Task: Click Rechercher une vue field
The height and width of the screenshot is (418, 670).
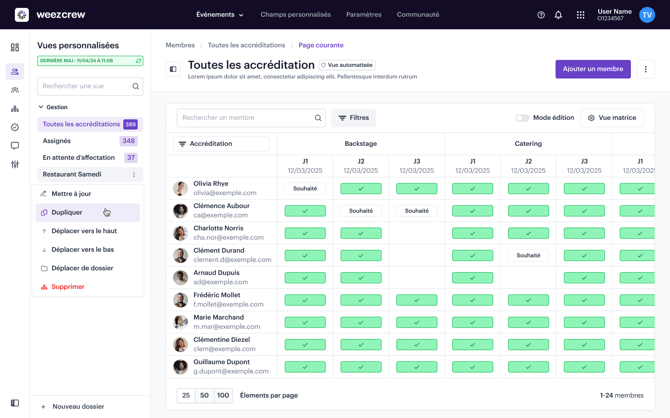Action: pos(90,86)
